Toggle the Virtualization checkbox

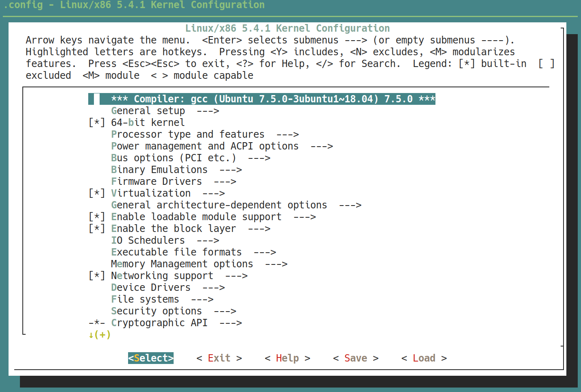coord(97,193)
